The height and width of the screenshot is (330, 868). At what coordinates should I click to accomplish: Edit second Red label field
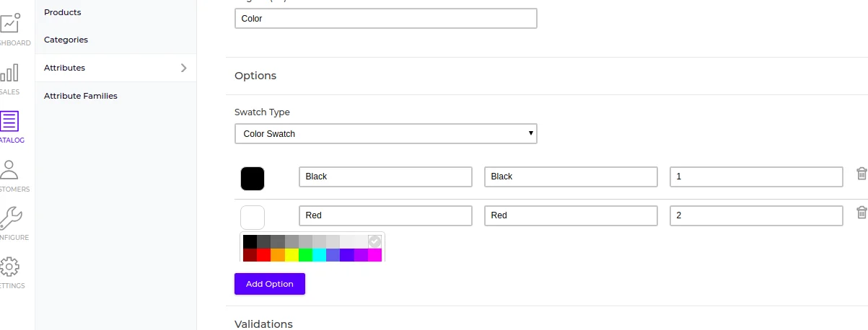click(571, 215)
